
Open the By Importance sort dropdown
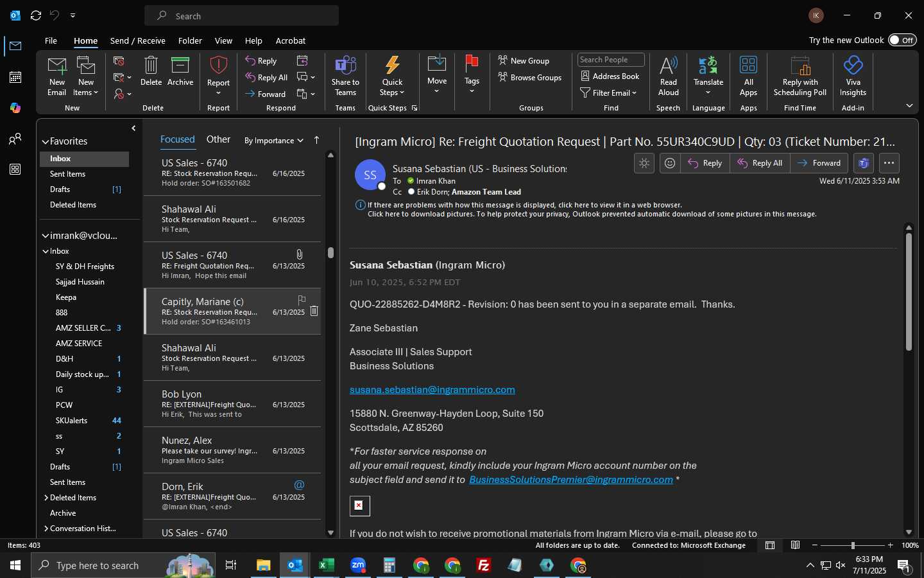point(274,141)
